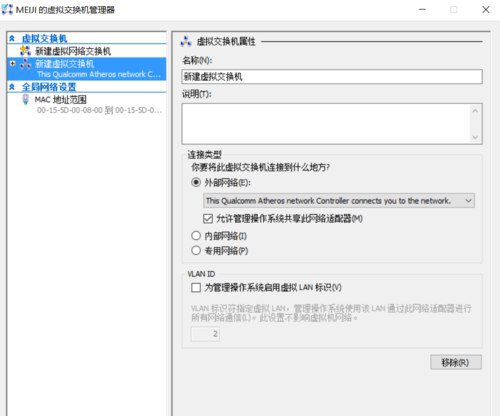Expand the 新建虚拟交换机 tree node plus
The height and width of the screenshot is (416, 500).
click(x=13, y=63)
